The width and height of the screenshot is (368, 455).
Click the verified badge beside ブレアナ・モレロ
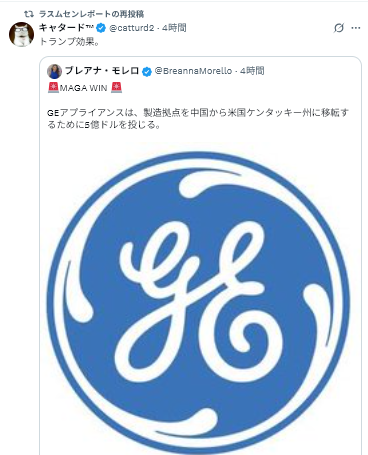pyautogui.click(x=147, y=71)
